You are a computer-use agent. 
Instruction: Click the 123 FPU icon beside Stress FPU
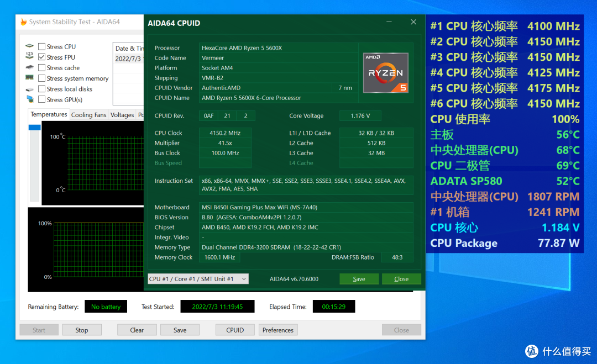point(29,56)
